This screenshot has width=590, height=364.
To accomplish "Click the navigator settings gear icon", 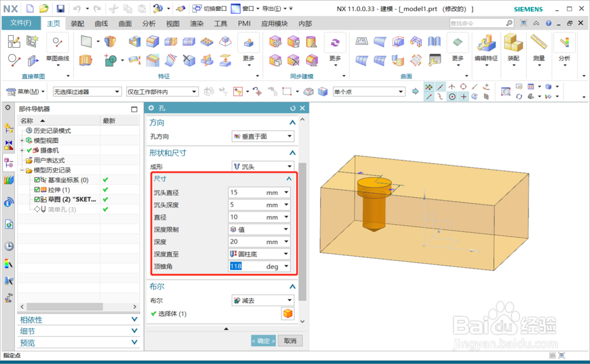I will (x=8, y=107).
